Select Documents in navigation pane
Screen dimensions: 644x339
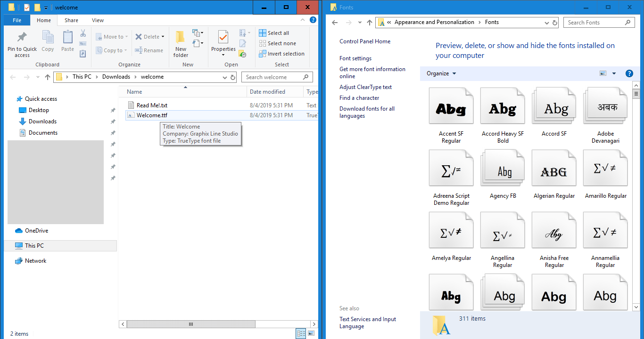point(38,133)
